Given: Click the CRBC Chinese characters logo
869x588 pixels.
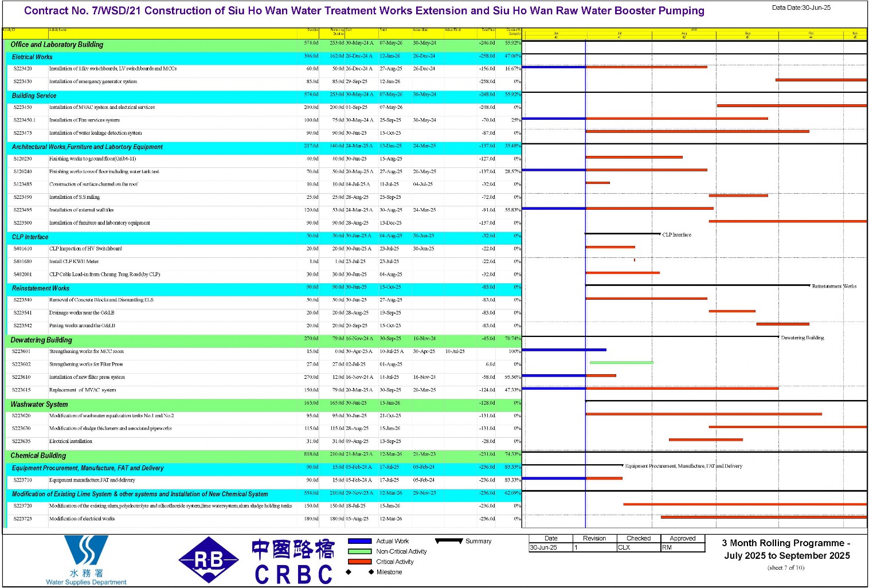Looking at the screenshot, I should tap(293, 562).
